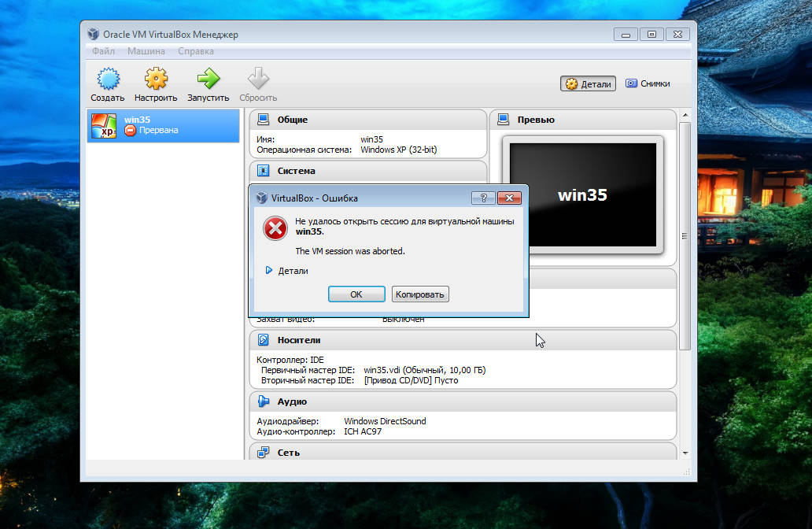Click 'ICH AC97' audio controller text

[x=363, y=431]
